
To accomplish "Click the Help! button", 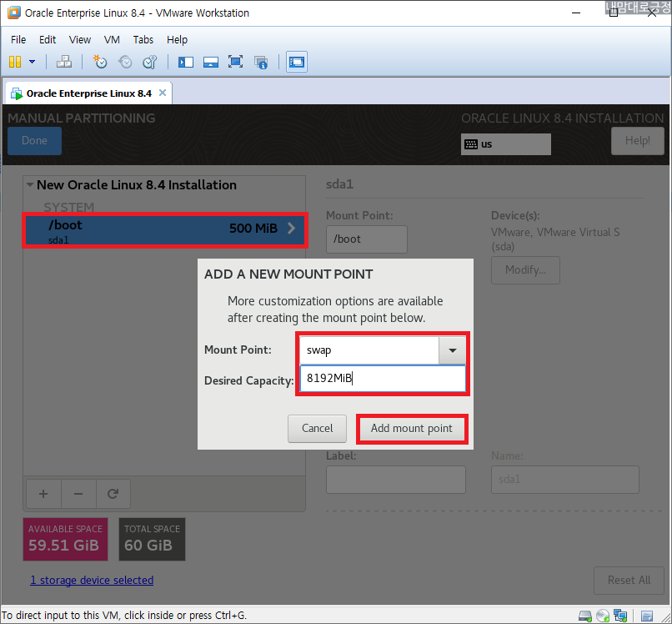I will coord(637,141).
